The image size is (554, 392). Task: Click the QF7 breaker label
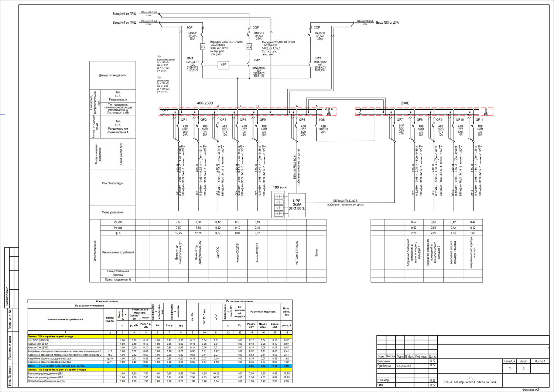tap(400, 120)
